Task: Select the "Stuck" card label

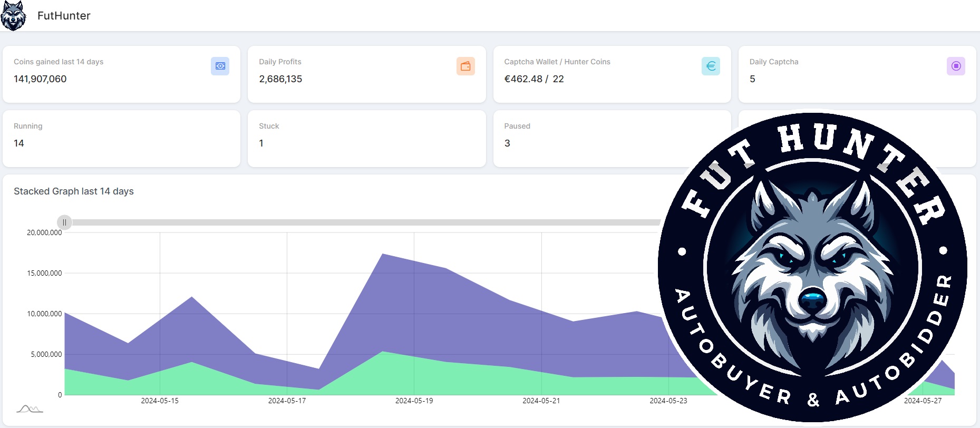Action: 269,126
